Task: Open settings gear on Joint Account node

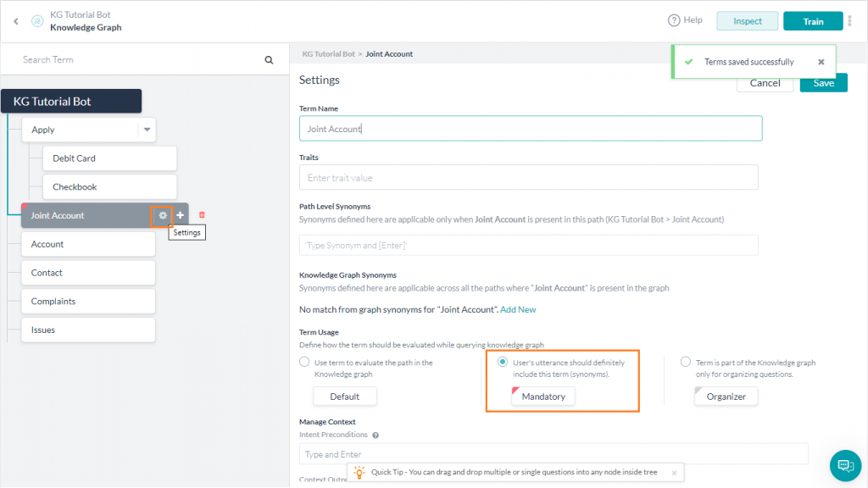Action: pos(162,216)
